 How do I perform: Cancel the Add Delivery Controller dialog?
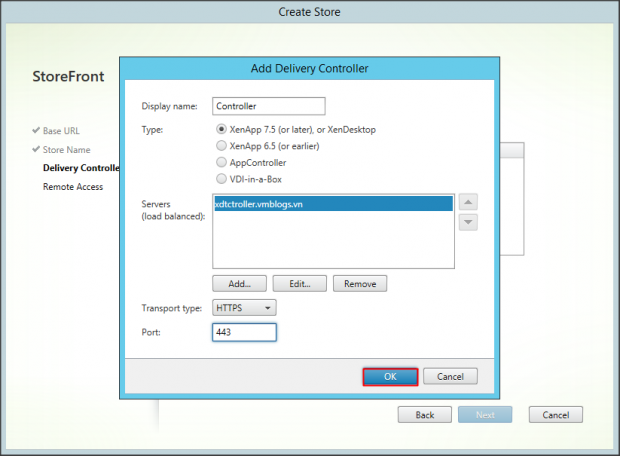[x=450, y=376]
